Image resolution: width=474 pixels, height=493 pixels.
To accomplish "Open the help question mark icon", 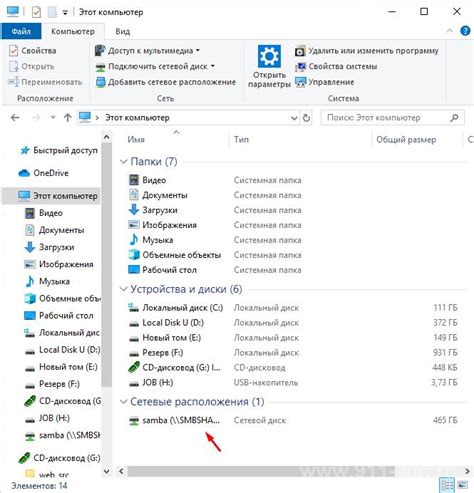I will (x=465, y=31).
